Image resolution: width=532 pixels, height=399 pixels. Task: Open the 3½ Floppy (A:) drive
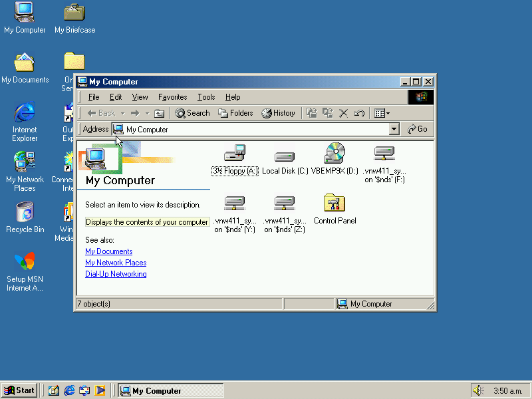pos(235,160)
